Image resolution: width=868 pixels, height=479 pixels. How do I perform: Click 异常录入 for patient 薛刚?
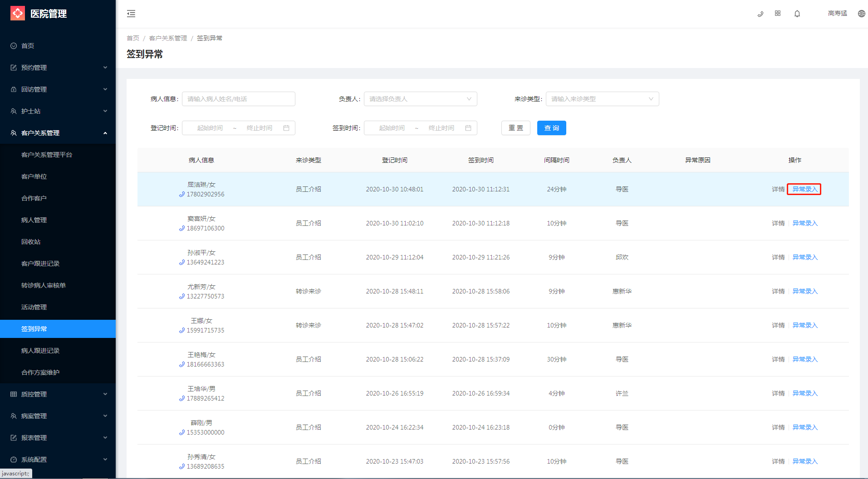[804, 427]
